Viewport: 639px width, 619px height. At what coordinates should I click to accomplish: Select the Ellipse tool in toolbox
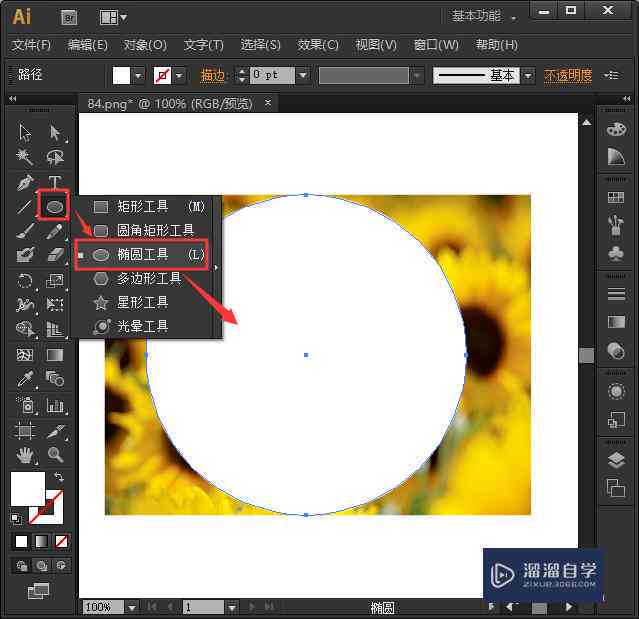(55, 207)
